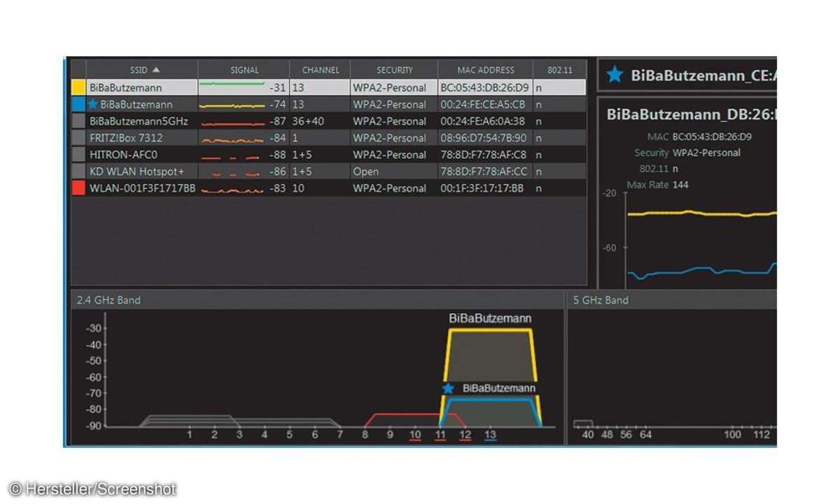Sort by the MAC ADDRESS column header
Image resolution: width=840 pixels, height=504 pixels.
(486, 70)
